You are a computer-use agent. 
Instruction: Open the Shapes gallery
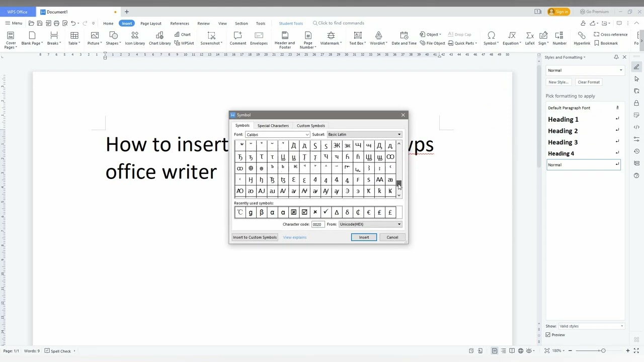[113, 38]
